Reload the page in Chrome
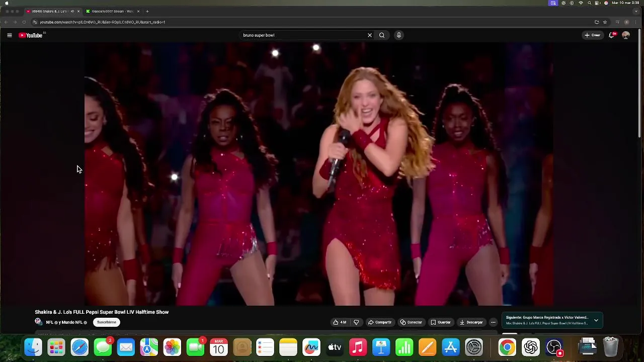The height and width of the screenshot is (362, 644). pyautogui.click(x=24, y=22)
